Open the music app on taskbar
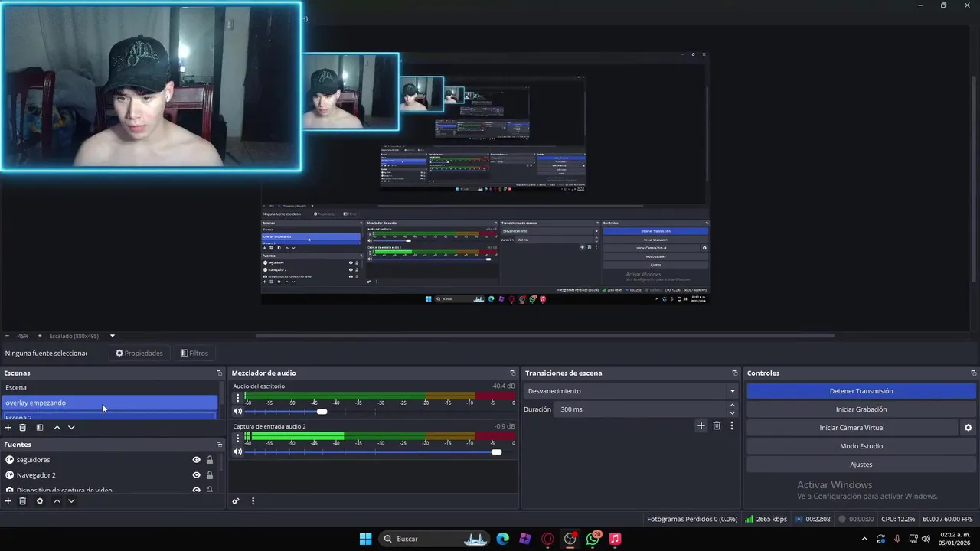 click(x=615, y=539)
